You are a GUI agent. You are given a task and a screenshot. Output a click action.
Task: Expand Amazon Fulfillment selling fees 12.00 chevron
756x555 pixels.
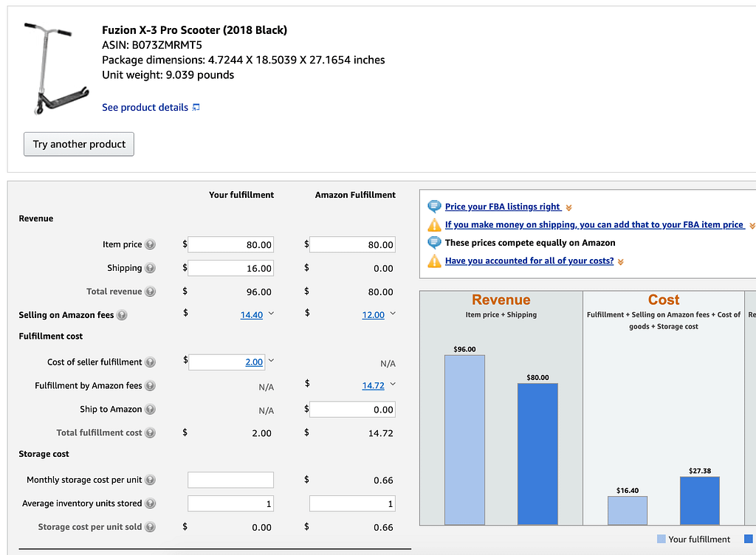pos(393,314)
